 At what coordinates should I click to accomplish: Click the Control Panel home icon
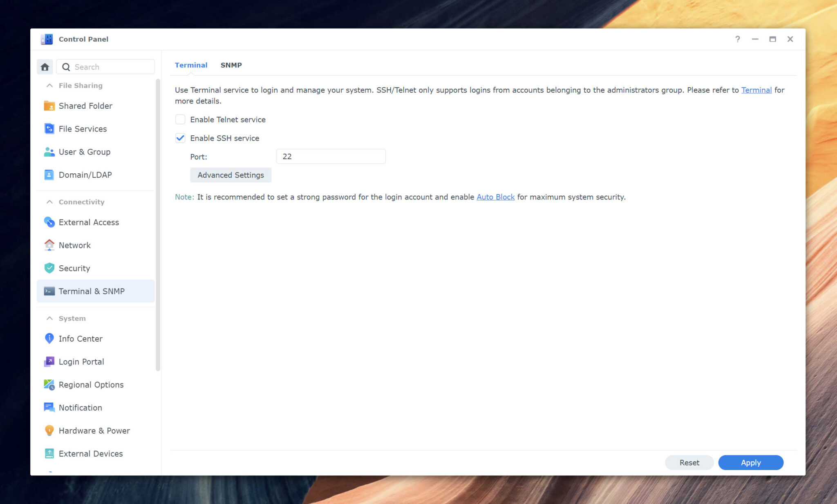[45, 66]
